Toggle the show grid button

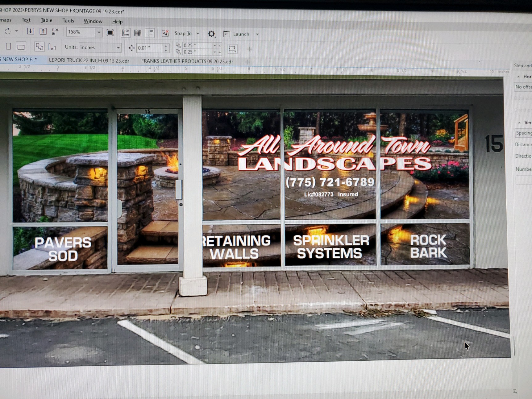pyautogui.click(x=138, y=33)
